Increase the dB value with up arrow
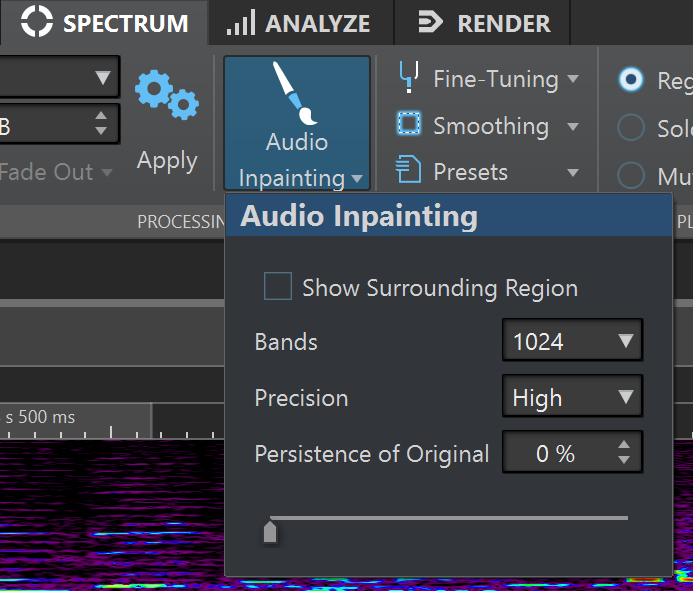Screen dimensions: 693x591 (x=101, y=116)
